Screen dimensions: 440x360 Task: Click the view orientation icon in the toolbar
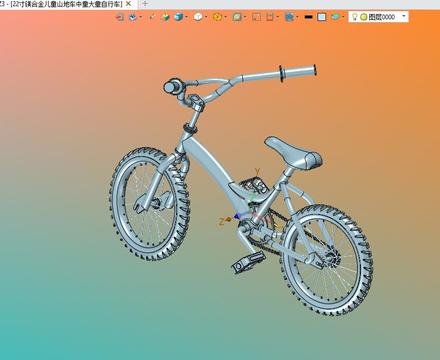click(133, 17)
